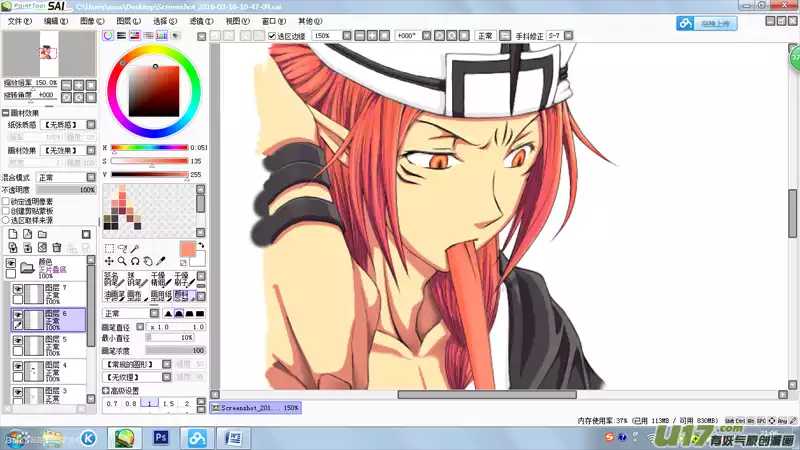This screenshot has width=800, height=450.
Task: Open the 图层 menu
Action: tap(129, 21)
